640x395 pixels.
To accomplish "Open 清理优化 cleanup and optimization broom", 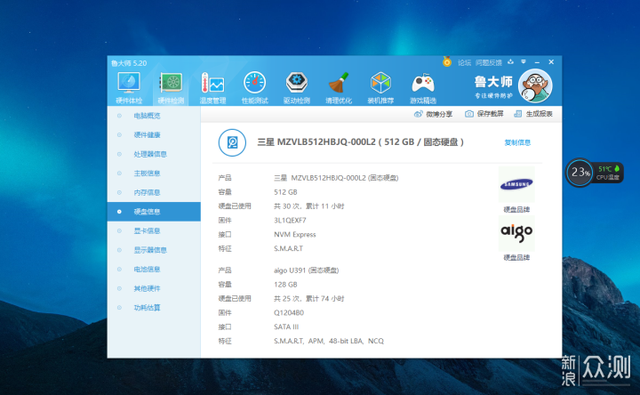I will click(338, 88).
